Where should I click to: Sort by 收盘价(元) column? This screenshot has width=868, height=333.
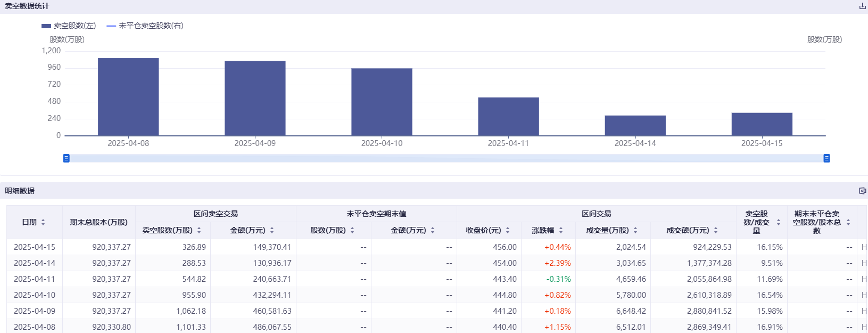(x=508, y=230)
